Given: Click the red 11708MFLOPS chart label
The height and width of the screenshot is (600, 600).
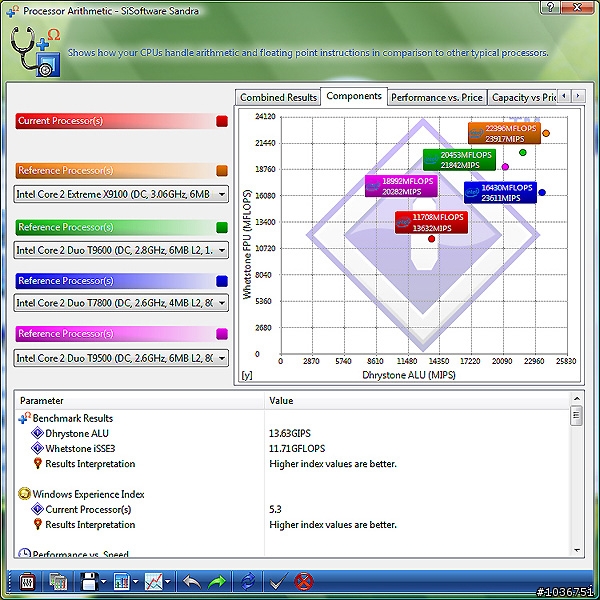Looking at the screenshot, I should [431, 222].
